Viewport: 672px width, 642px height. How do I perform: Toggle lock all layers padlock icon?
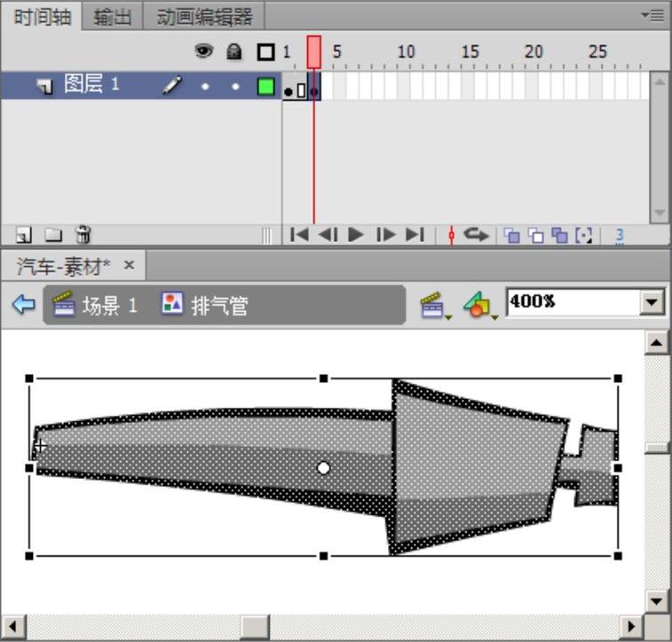coord(234,52)
